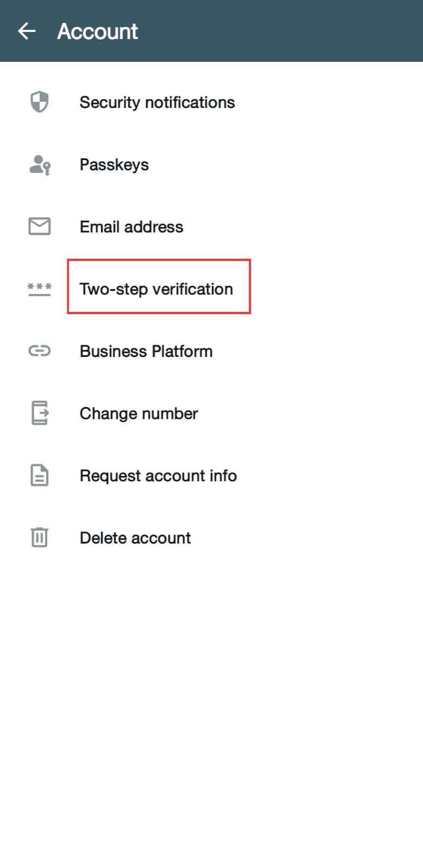Click the Two-step verification asterisks icon

(x=40, y=289)
